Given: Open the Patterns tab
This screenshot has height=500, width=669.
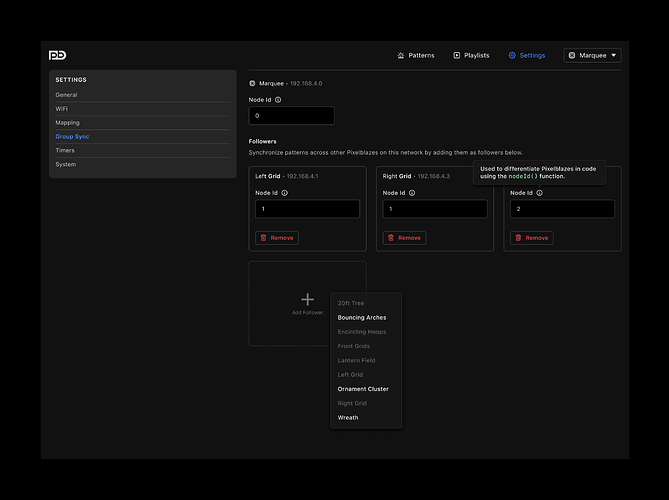Looking at the screenshot, I should (x=416, y=55).
